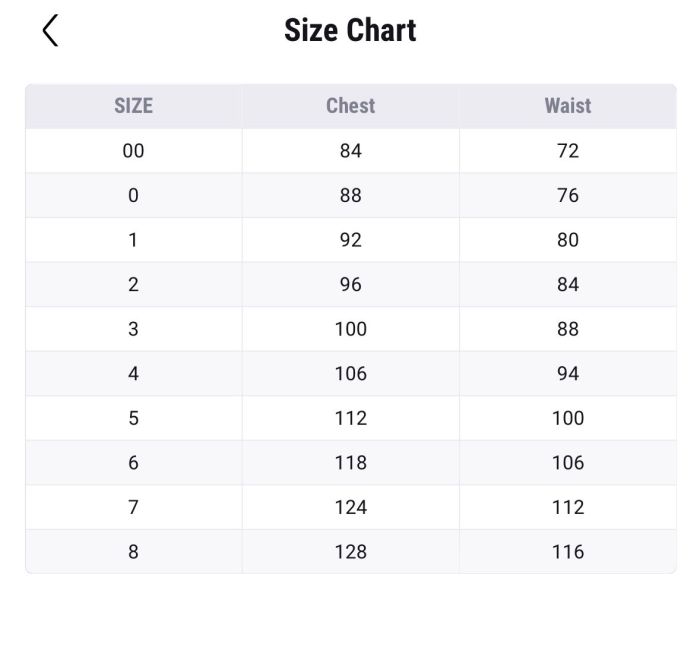Select waist value 94
The width and height of the screenshot is (700, 647).
tap(567, 374)
